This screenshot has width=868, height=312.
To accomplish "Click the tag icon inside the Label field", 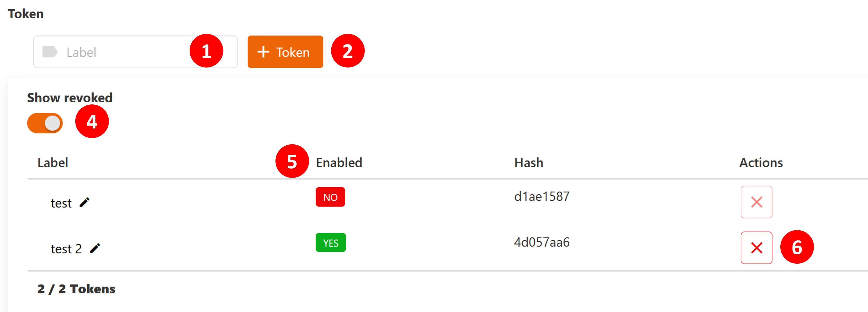I will click(x=50, y=51).
